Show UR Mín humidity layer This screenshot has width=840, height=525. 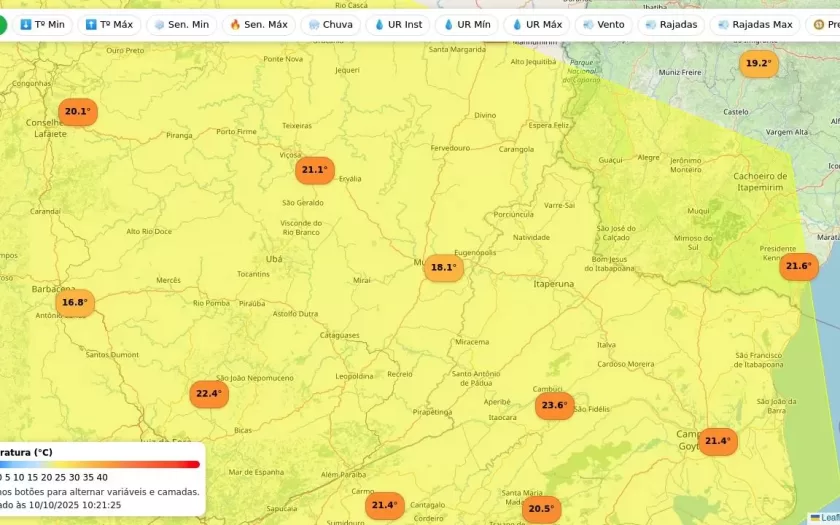(467, 25)
